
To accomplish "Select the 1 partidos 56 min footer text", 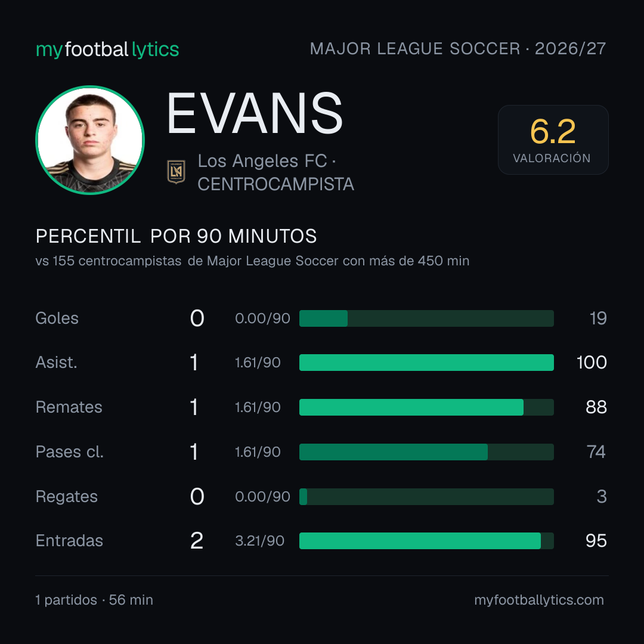I will click(94, 600).
